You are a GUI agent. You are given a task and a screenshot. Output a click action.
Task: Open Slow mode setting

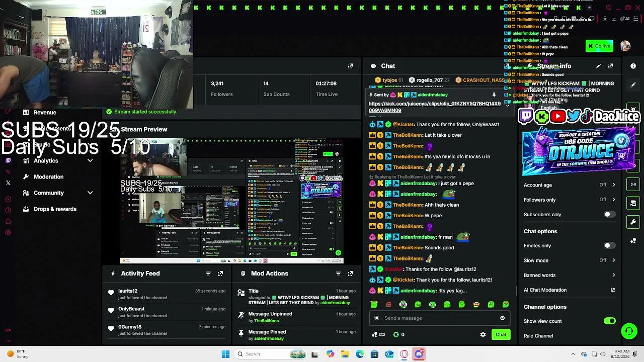coord(570,260)
